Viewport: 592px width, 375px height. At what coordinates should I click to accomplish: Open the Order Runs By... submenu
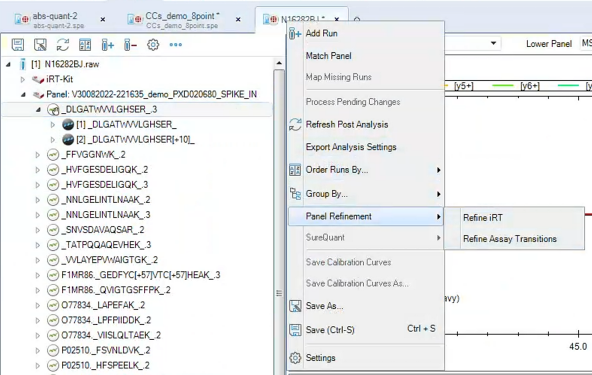tap(365, 170)
